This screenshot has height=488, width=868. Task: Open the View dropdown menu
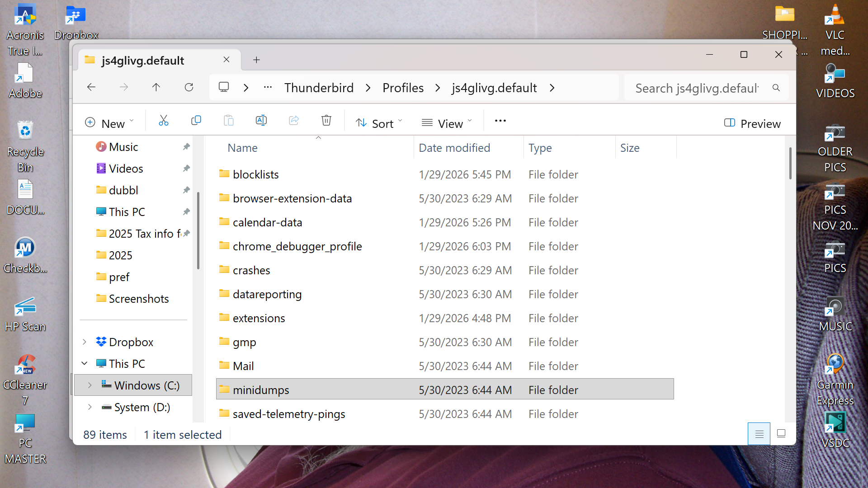(x=446, y=123)
